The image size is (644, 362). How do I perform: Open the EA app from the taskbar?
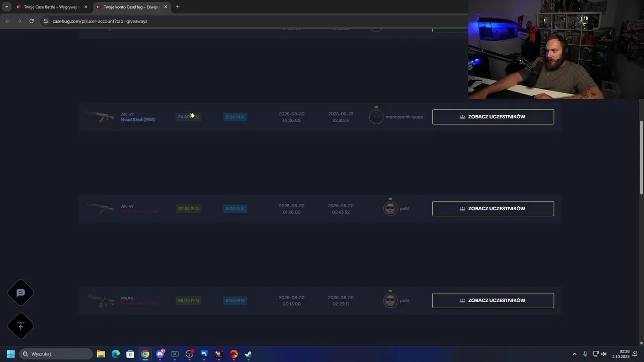(234, 354)
